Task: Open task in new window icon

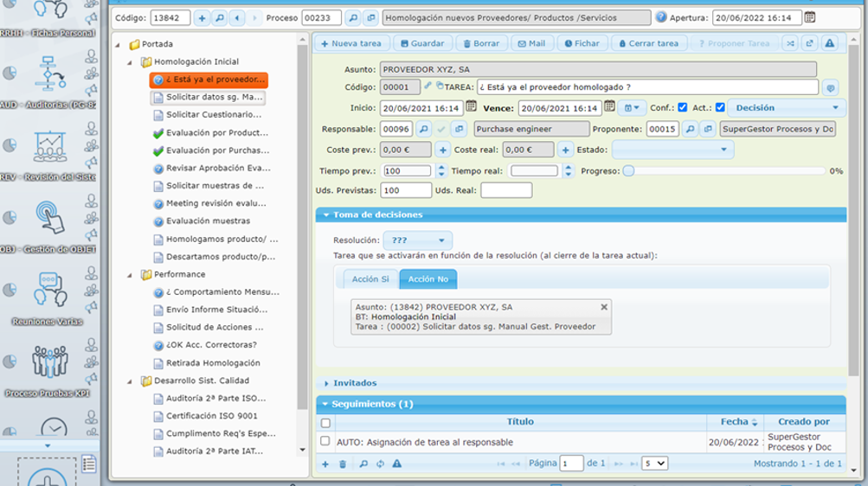Action: pos(810,43)
